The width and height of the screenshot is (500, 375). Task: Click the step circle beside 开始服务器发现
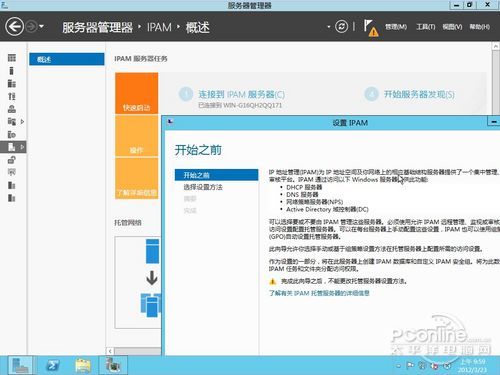pos(371,94)
